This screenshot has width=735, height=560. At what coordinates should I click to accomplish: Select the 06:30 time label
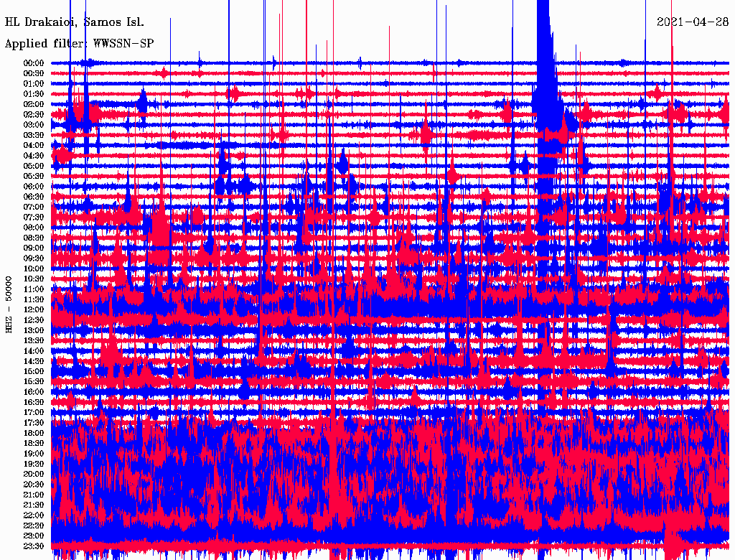click(34, 197)
